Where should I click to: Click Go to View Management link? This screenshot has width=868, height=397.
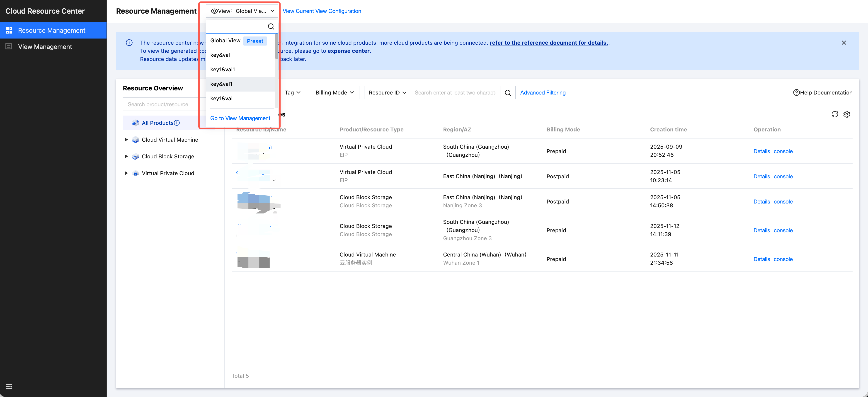point(240,118)
